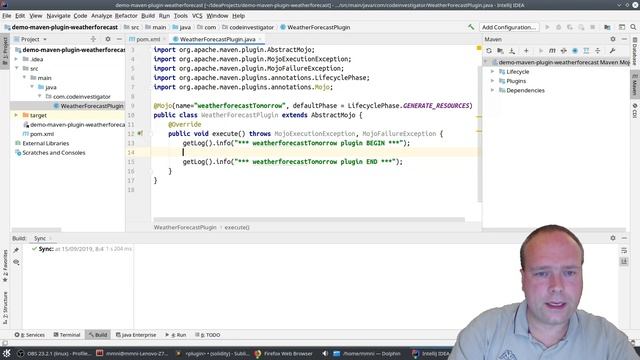Toggle Skip Tests mode in Maven panel
Screen dimensions: 640x360
pos(575,51)
